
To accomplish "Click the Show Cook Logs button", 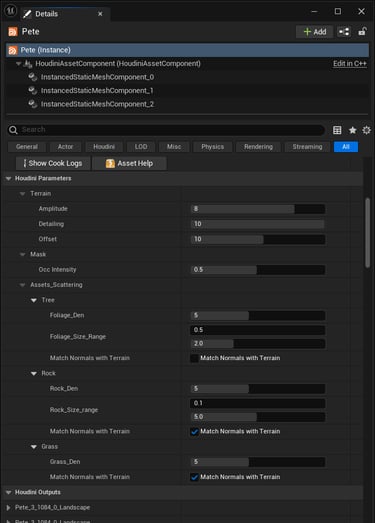I will pyautogui.click(x=53, y=163).
